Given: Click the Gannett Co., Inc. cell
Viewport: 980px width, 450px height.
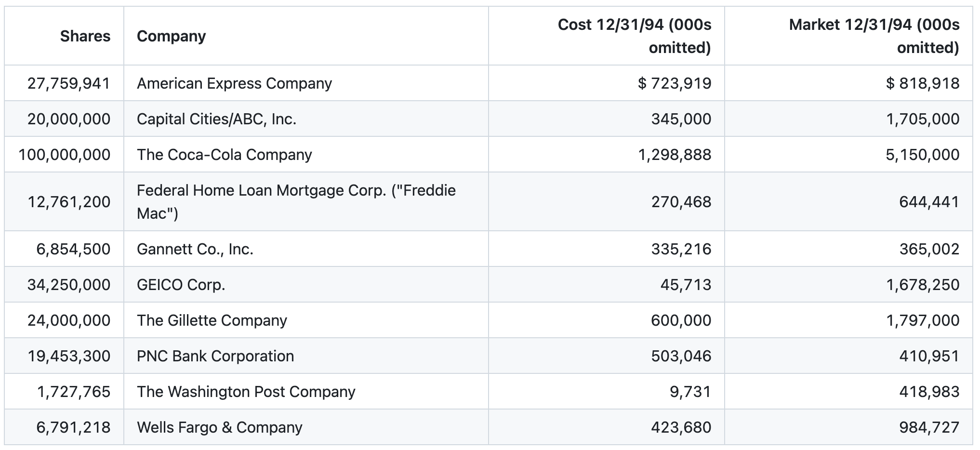Looking at the screenshot, I should (195, 249).
